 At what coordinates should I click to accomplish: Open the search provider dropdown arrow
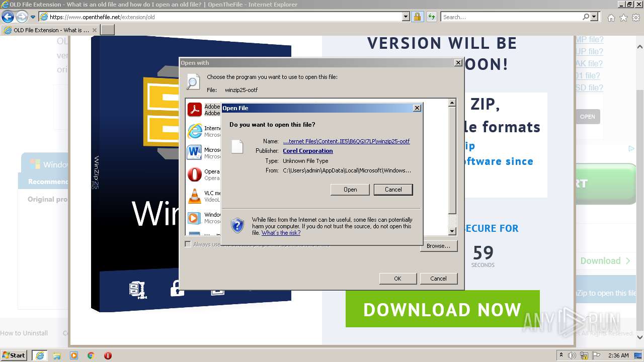tap(594, 17)
